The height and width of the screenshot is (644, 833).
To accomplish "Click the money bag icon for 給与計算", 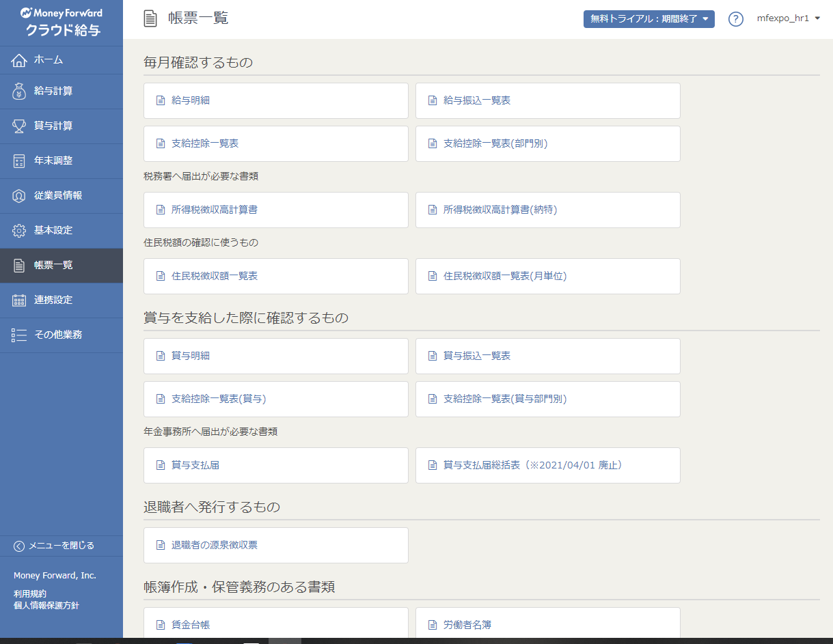I will point(19,92).
